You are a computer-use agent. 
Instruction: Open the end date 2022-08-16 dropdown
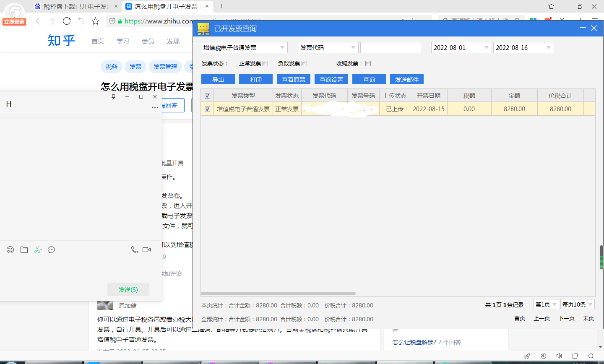(523, 48)
